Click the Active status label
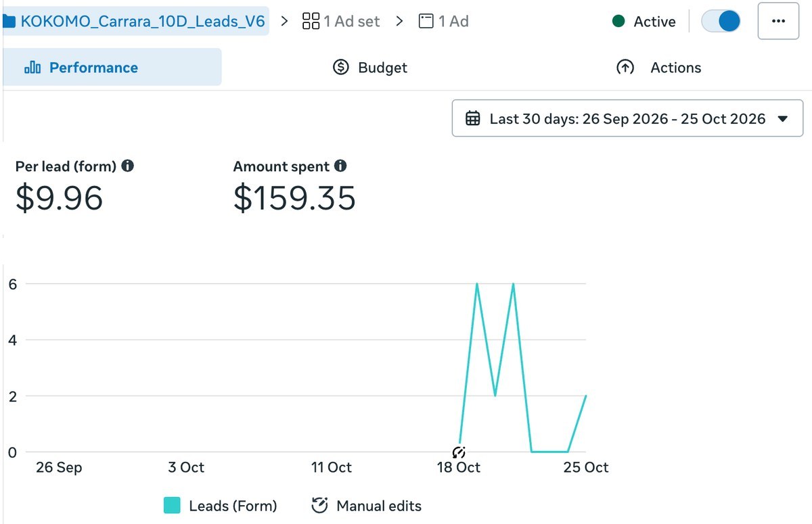Screen dimensions: 812x524 click(654, 22)
